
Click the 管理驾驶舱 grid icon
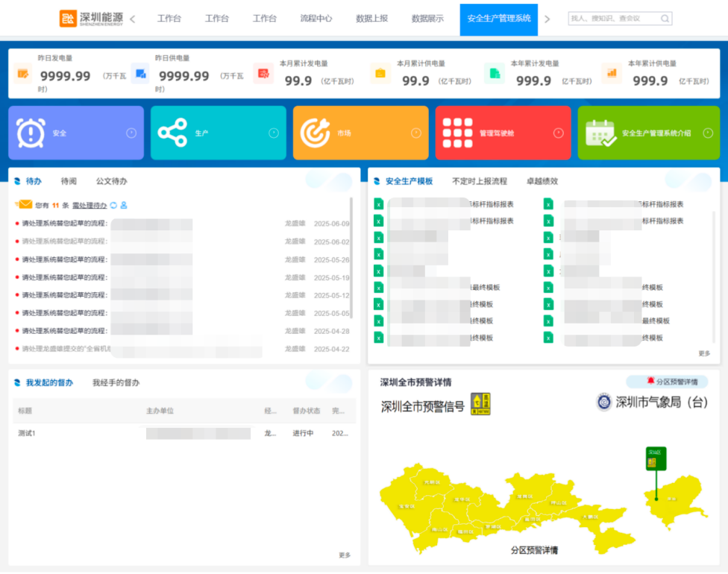coord(457,133)
